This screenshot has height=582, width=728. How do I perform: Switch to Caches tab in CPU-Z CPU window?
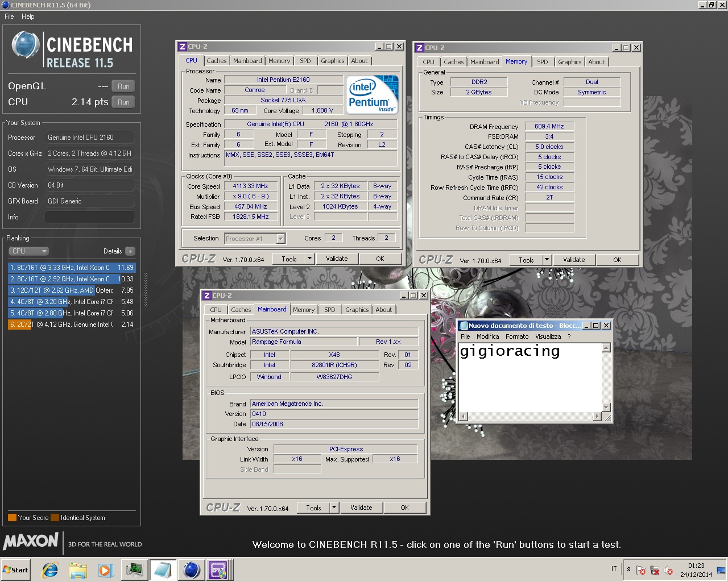216,61
